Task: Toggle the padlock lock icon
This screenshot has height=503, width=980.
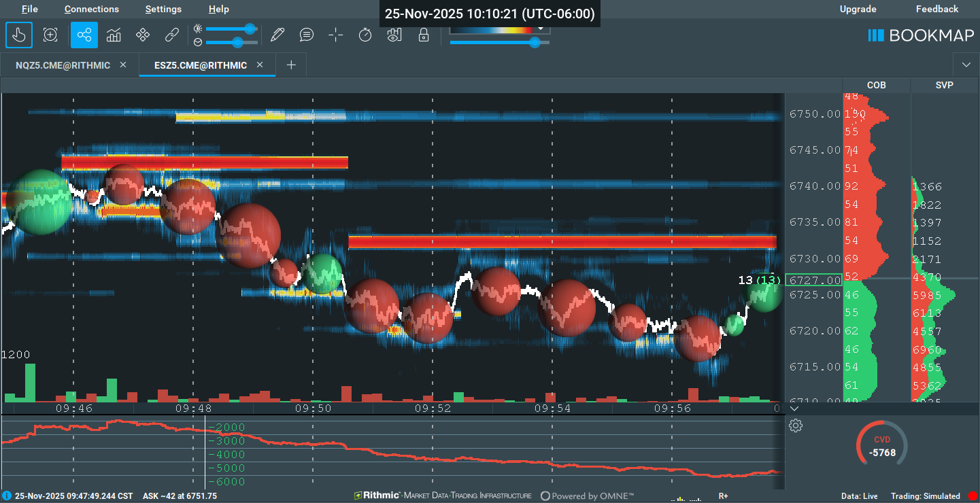Action: point(424,35)
